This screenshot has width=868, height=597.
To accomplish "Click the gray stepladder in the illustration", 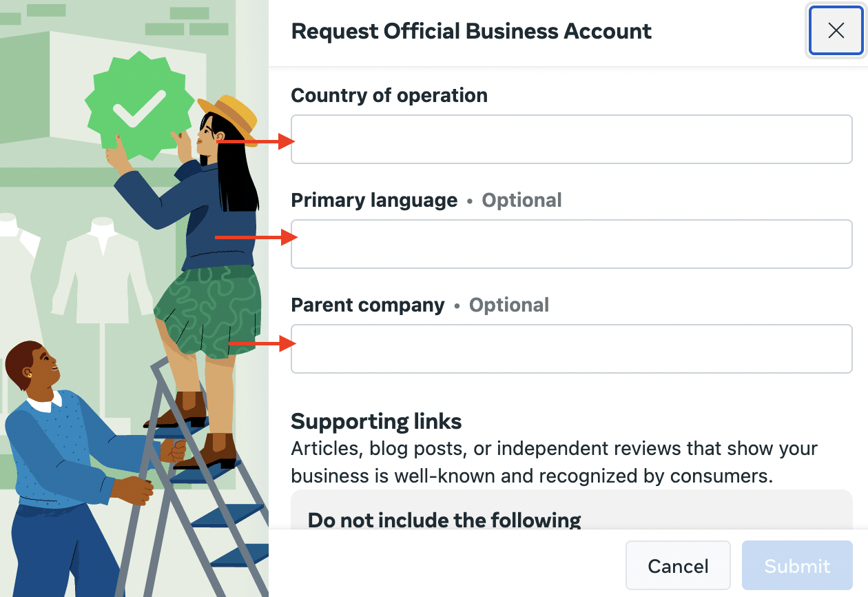I will click(x=193, y=483).
